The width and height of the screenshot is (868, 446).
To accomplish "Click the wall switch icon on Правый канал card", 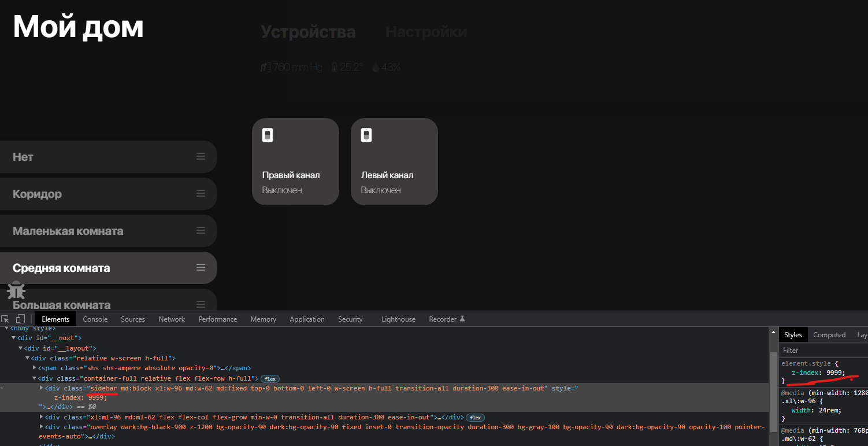I will tap(267, 135).
